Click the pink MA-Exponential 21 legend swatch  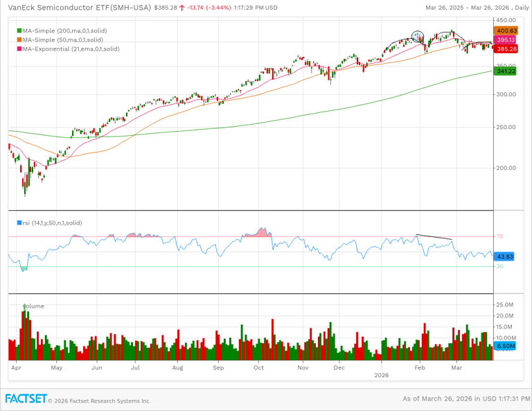click(19, 49)
